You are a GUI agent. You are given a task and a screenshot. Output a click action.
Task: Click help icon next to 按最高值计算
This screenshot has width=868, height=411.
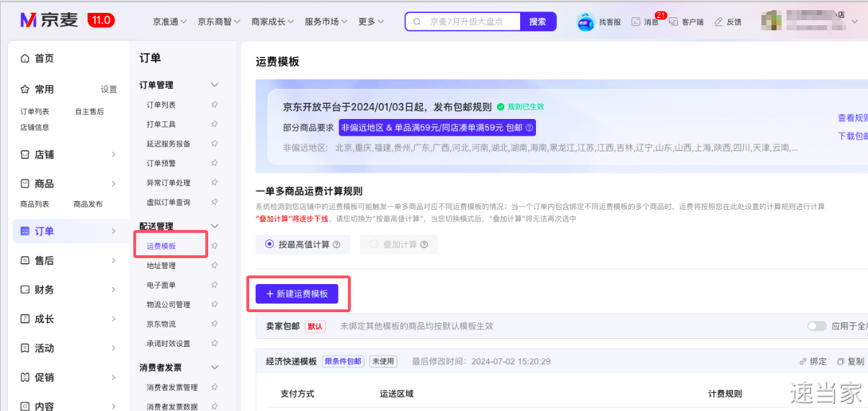[x=336, y=244]
